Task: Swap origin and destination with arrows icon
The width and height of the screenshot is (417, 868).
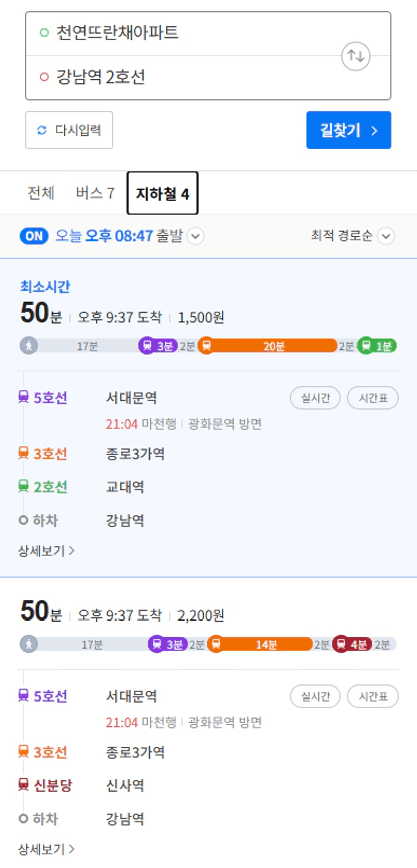Action: pyautogui.click(x=355, y=56)
